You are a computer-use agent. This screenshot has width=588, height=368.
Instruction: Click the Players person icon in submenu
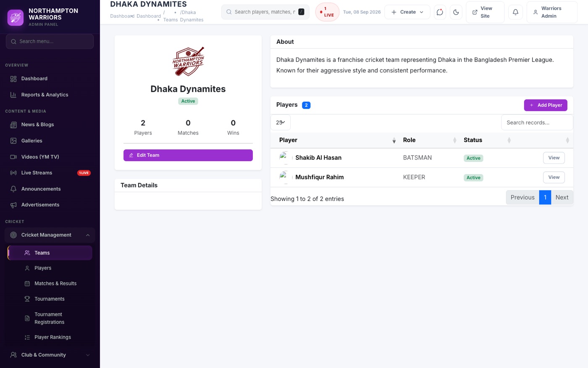click(x=27, y=268)
